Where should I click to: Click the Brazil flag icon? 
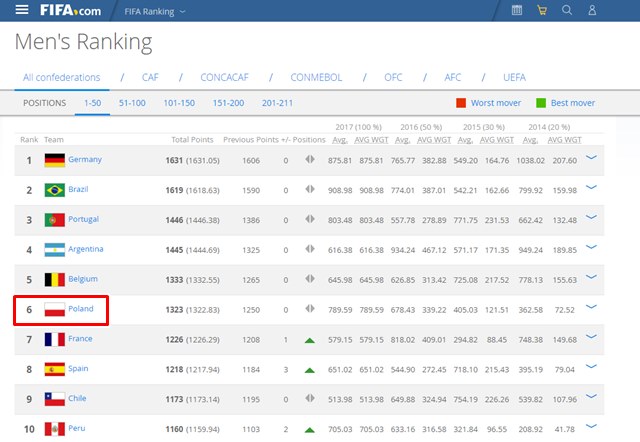point(55,190)
